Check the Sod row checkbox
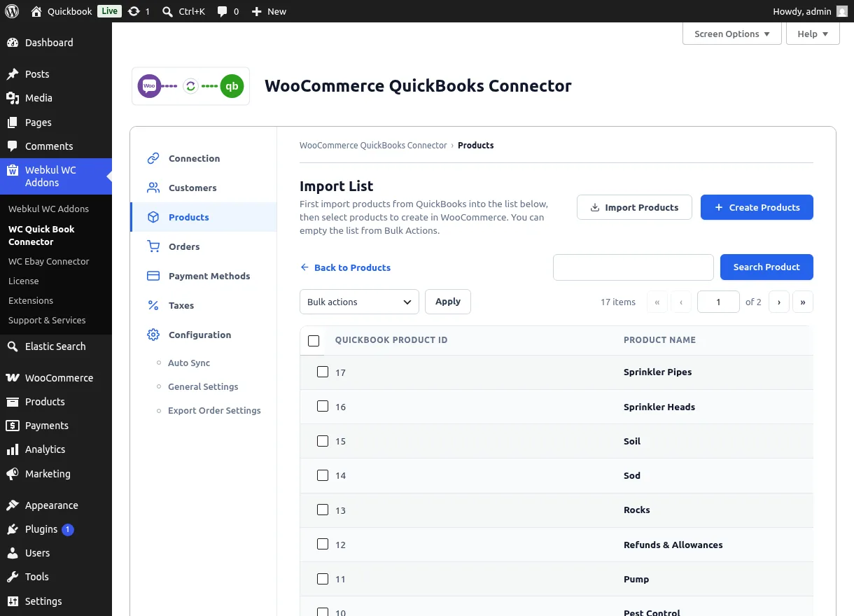854x616 pixels. click(323, 475)
